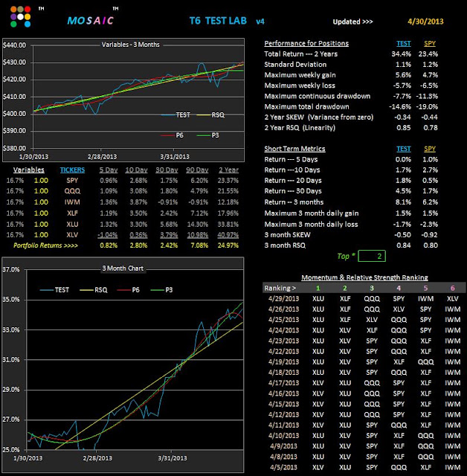Click the P6 legend entry in 3 Month Chart
This screenshot has width=467, height=476.
[129, 290]
